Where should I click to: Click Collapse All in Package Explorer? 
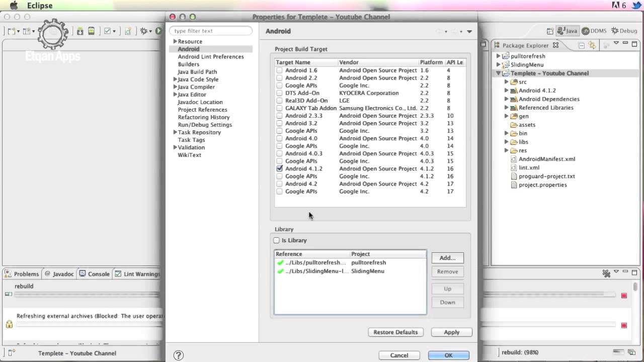coord(582,45)
